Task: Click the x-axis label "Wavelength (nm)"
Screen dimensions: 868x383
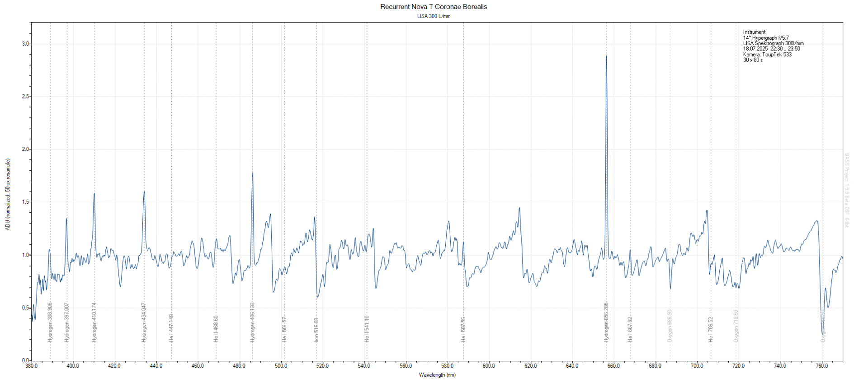Action: coord(437,375)
